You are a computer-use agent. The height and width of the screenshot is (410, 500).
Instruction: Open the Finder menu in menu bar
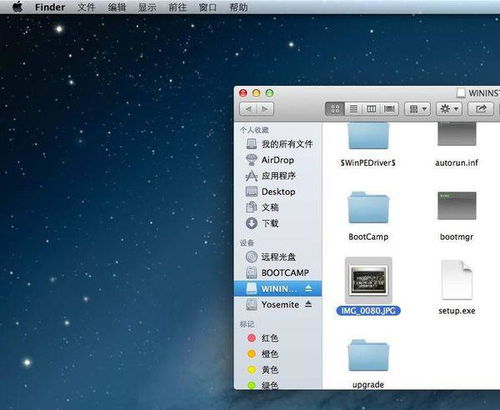coord(50,7)
